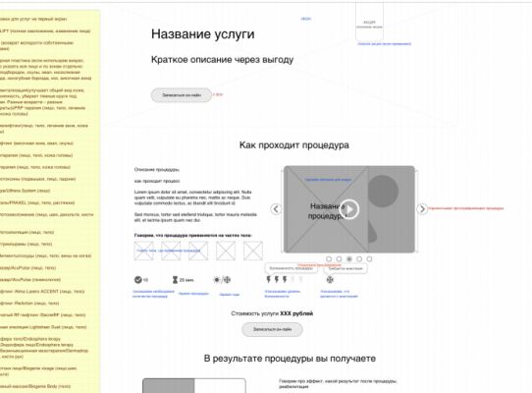Click the AcuPulse (гинекология) item in yellow note

point(30,280)
